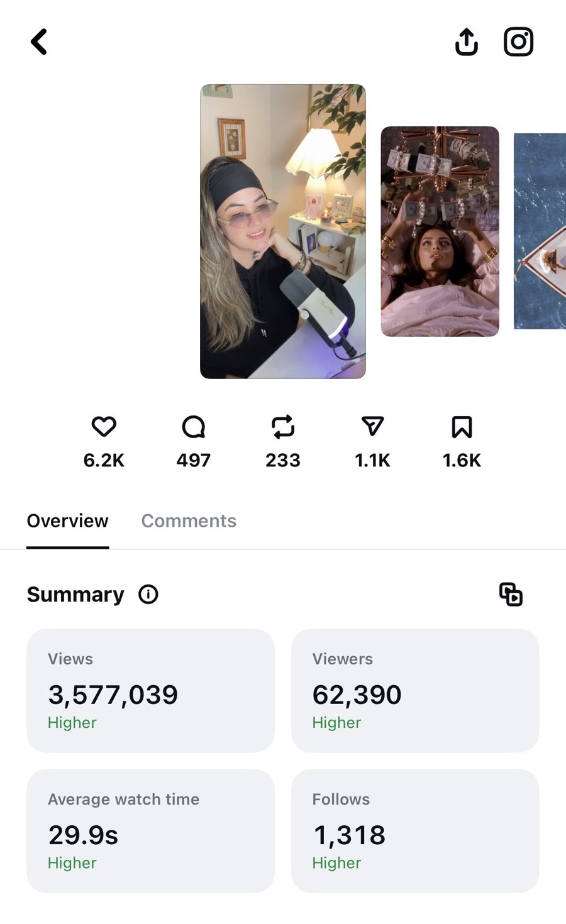
Task: Tap the repost arrows icon
Action: [283, 427]
